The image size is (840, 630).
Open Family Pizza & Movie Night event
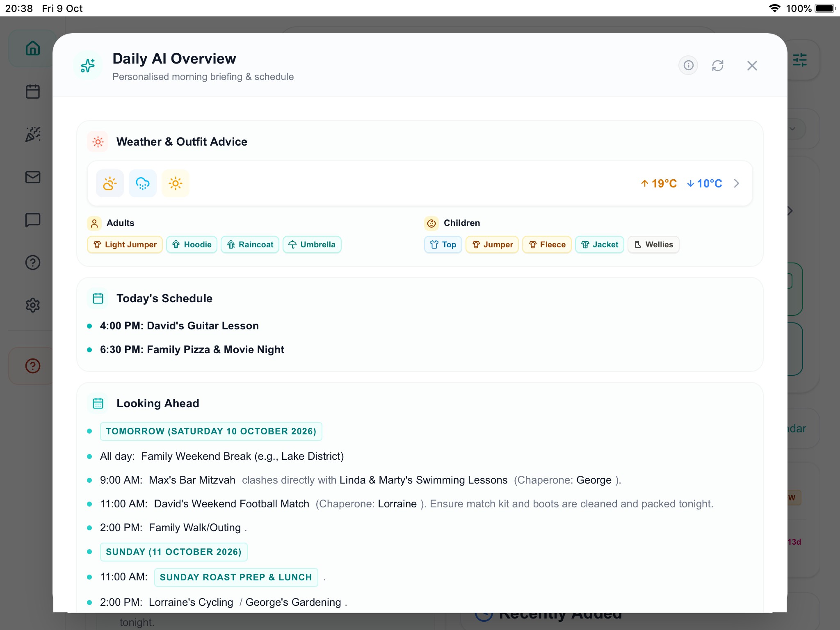pyautogui.click(x=192, y=349)
